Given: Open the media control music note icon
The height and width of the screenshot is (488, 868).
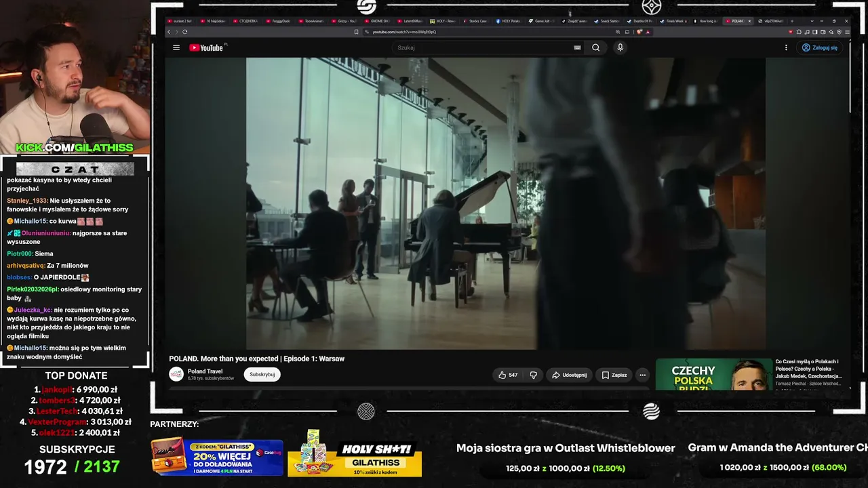Looking at the screenshot, I should (x=807, y=32).
